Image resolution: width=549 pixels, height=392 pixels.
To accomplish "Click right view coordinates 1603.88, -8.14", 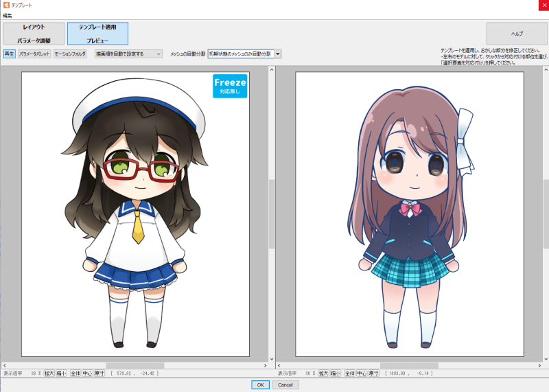I will pos(409,373).
